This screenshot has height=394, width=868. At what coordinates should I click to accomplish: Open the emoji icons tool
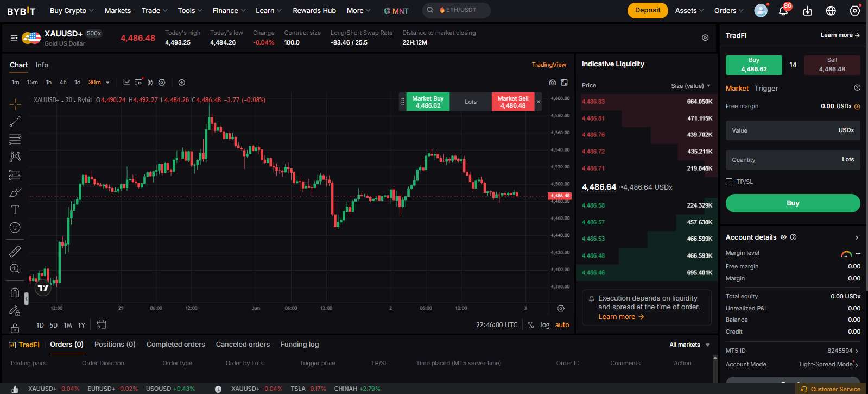pos(15,228)
